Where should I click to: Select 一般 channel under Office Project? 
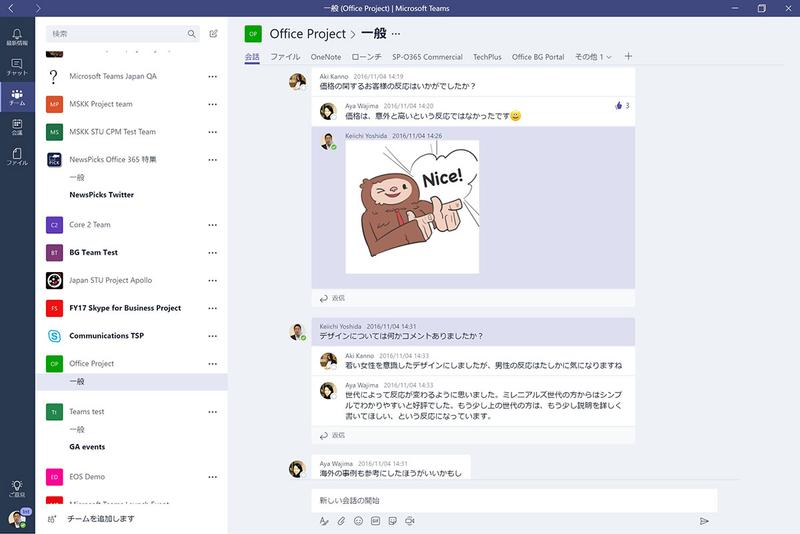[132, 382]
